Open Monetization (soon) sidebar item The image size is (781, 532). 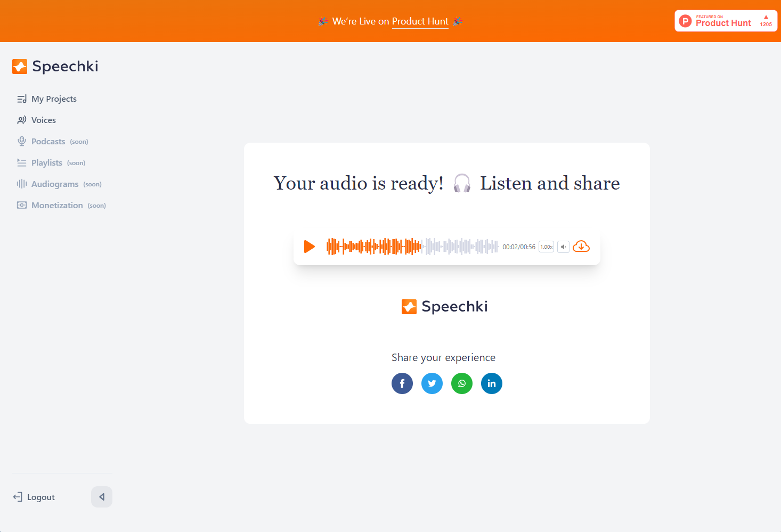(x=61, y=206)
